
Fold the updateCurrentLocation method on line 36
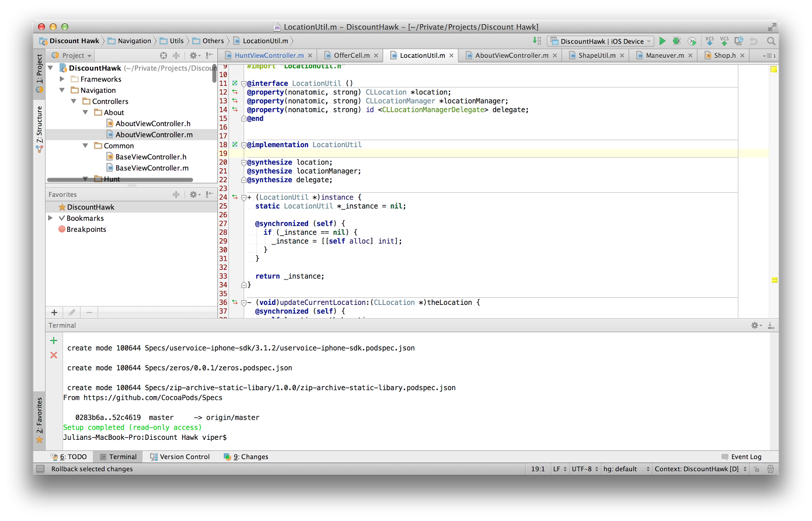[244, 303]
